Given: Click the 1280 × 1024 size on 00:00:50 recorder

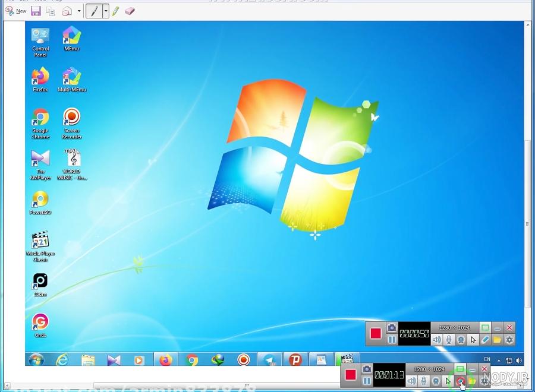Looking at the screenshot, I should [455, 328].
